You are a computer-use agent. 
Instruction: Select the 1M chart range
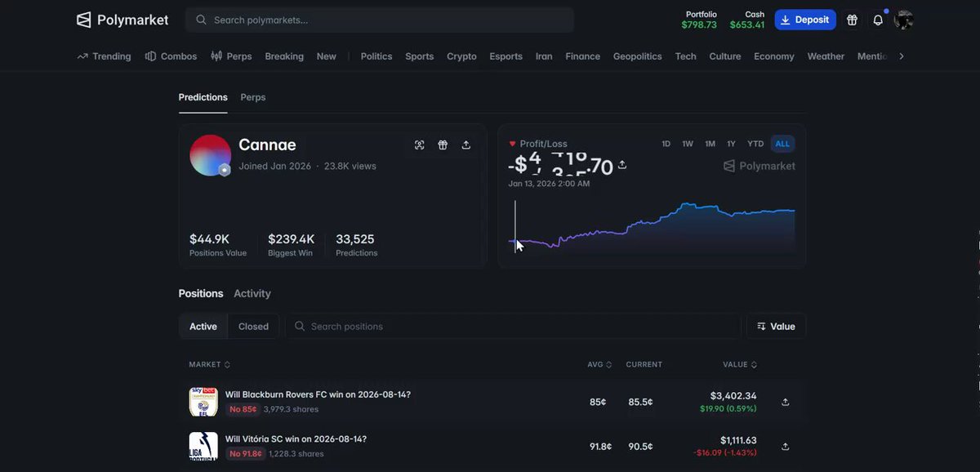[x=710, y=144]
